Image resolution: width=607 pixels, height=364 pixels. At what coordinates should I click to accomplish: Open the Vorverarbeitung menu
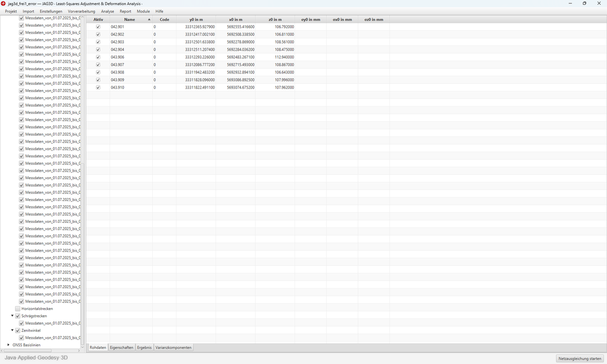click(x=82, y=11)
